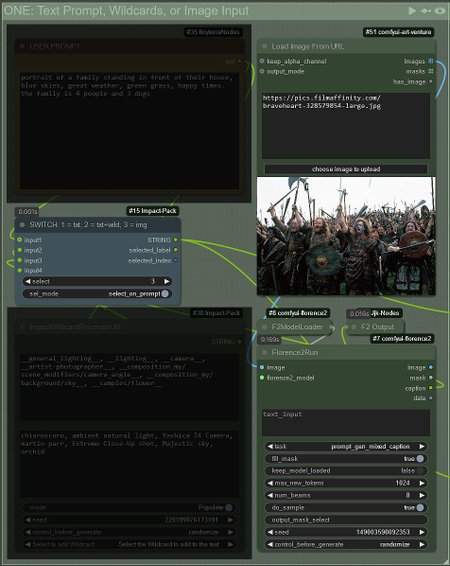Screen dimensions: 450x566
Task: Toggle the group mute eye icon
Action: click(x=440, y=11)
